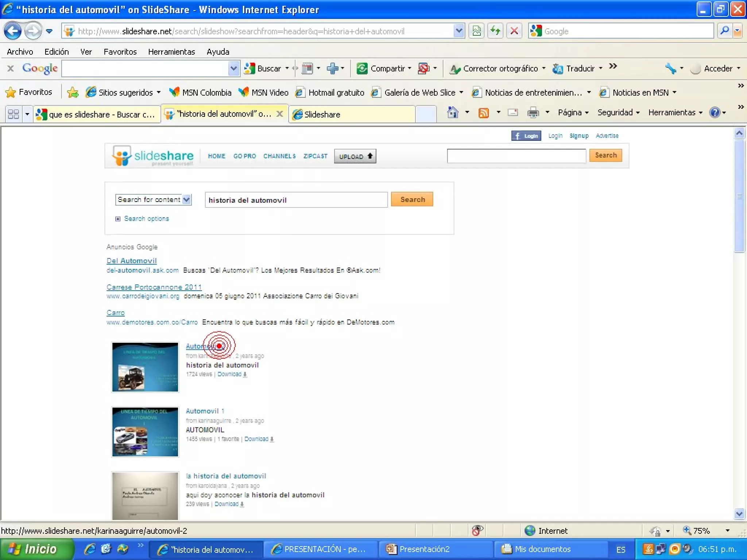Viewport: 747px width, 560px height.
Task: Click the UPLOAD button in SlideShare header
Action: [x=355, y=156]
